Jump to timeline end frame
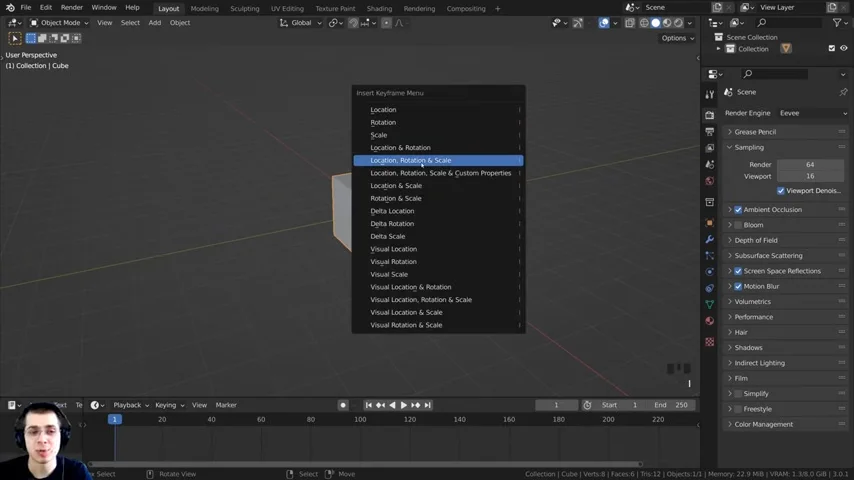Screen dimensions: 854x480 click(x=428, y=405)
